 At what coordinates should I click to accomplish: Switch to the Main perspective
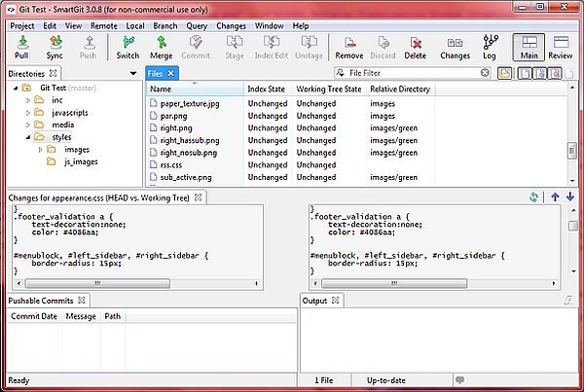(x=529, y=48)
